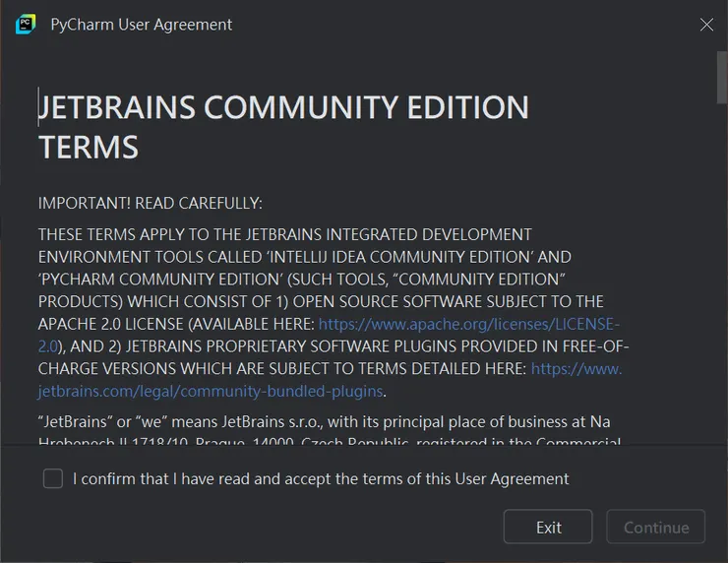This screenshot has width=728, height=563.
Task: Click the '"JetBrains" or "we" means' paragraph
Action: (324, 422)
